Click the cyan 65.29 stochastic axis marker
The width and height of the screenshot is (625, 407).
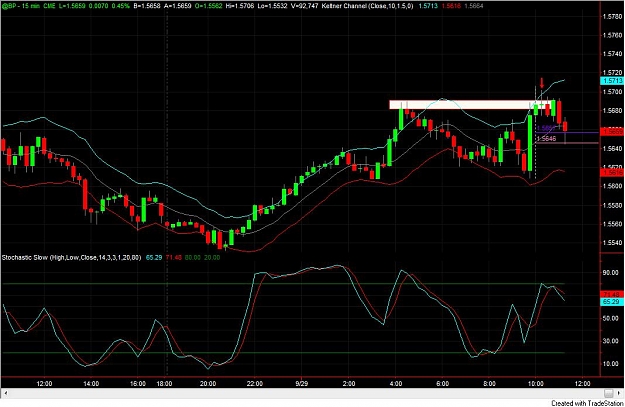612,302
